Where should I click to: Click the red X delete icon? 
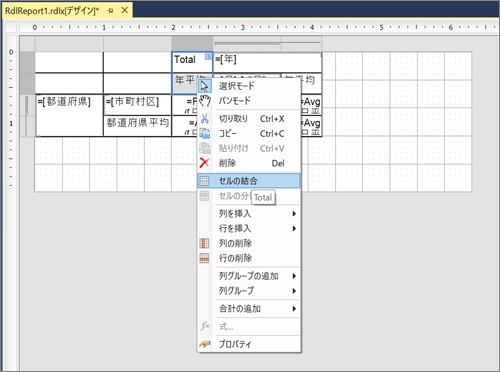pos(204,163)
